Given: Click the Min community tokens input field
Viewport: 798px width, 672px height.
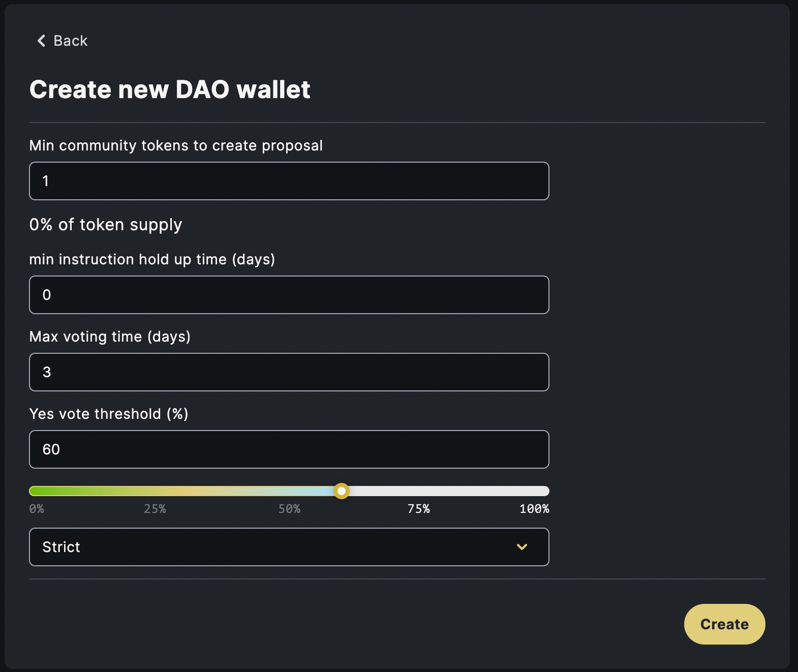Looking at the screenshot, I should coord(289,181).
